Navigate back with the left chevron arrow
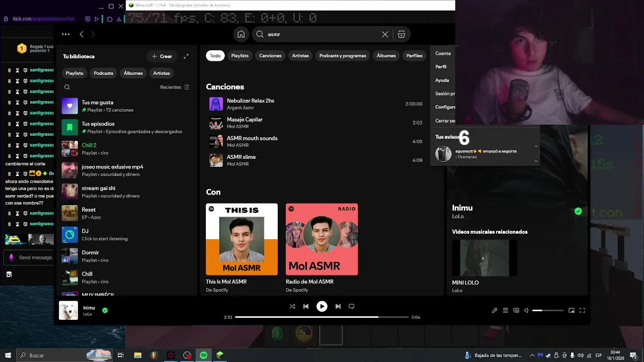This screenshot has width=644, height=362. pyautogui.click(x=82, y=34)
